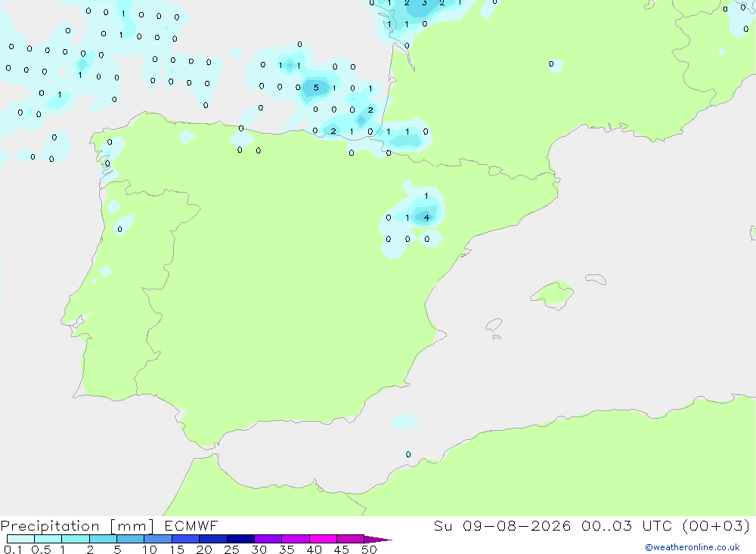Viewport: 756px width, 554px height.
Task: Choose the 1–2 mm legend color box
Action: 75,539
